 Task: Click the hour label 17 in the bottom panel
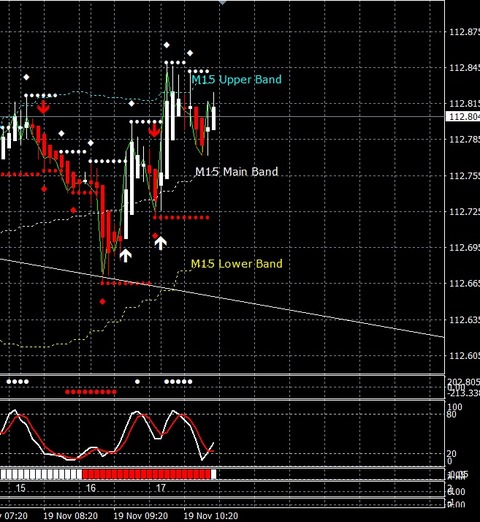pos(161,488)
